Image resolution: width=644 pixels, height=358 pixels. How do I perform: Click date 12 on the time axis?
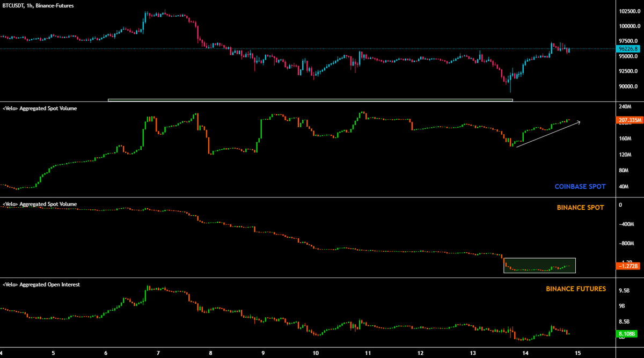pyautogui.click(x=420, y=353)
